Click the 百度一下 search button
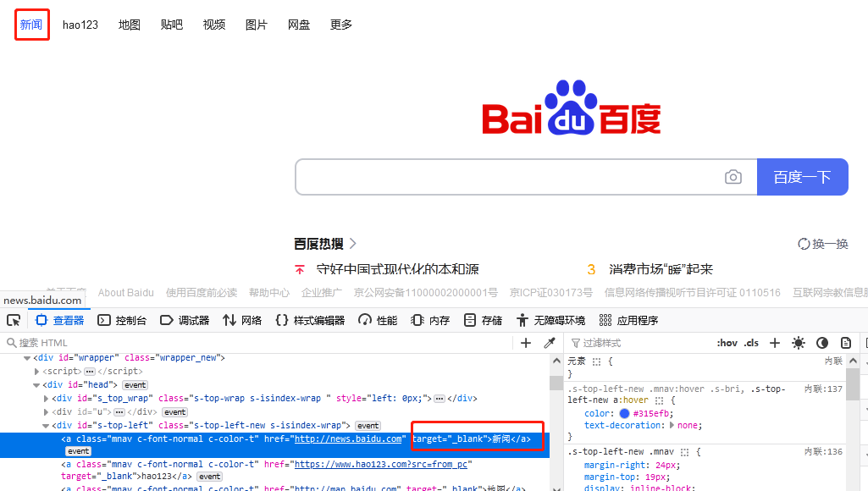 click(x=802, y=177)
